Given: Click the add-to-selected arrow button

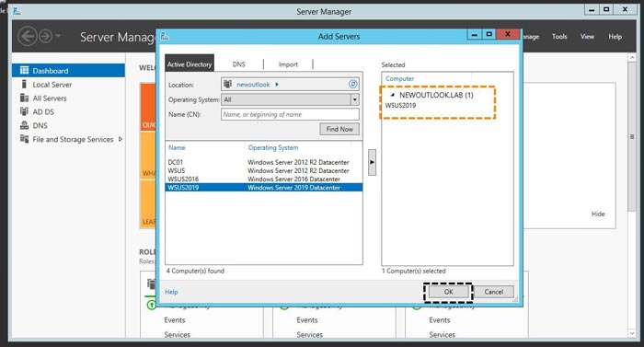Looking at the screenshot, I should (x=372, y=162).
